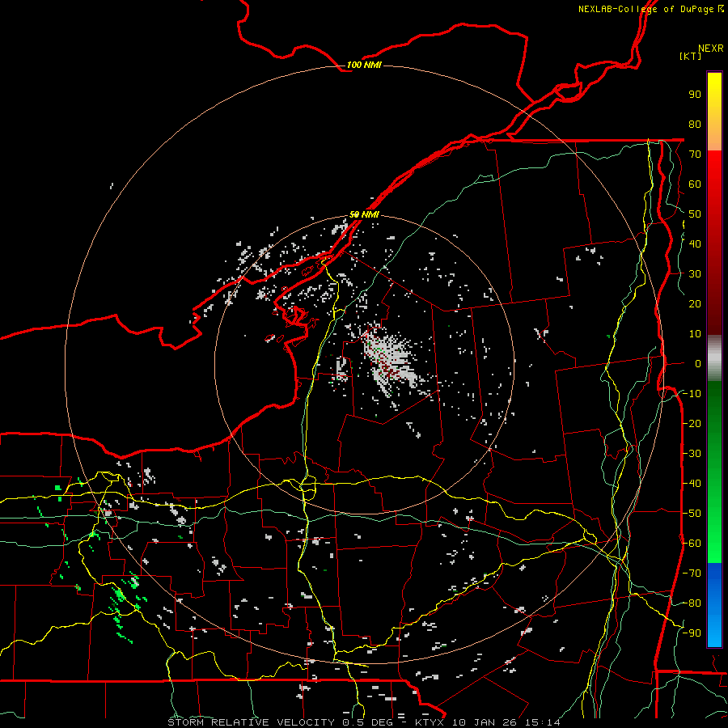Click the gray zero-velocity segment of the color bar
This screenshot has height=728, width=728.
(714, 358)
